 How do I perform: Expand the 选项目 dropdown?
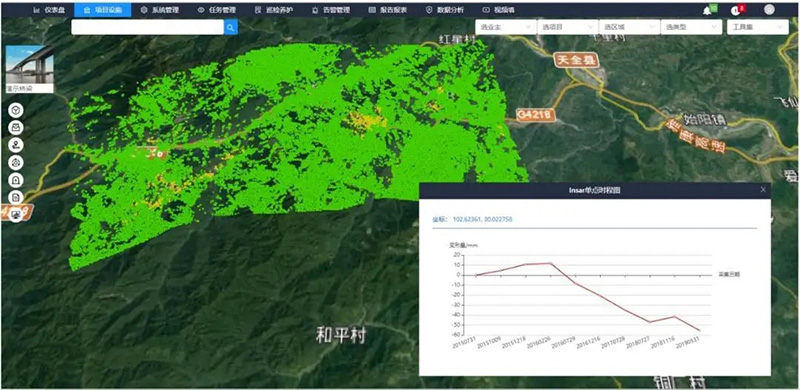pos(567,27)
